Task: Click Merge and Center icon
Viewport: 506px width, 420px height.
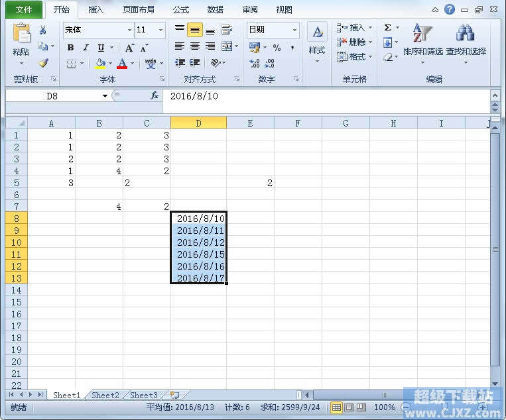Action: [227, 46]
